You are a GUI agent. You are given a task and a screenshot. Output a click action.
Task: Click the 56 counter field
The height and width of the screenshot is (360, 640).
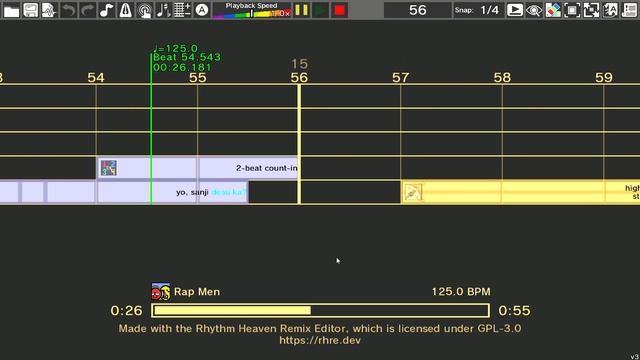(x=418, y=10)
